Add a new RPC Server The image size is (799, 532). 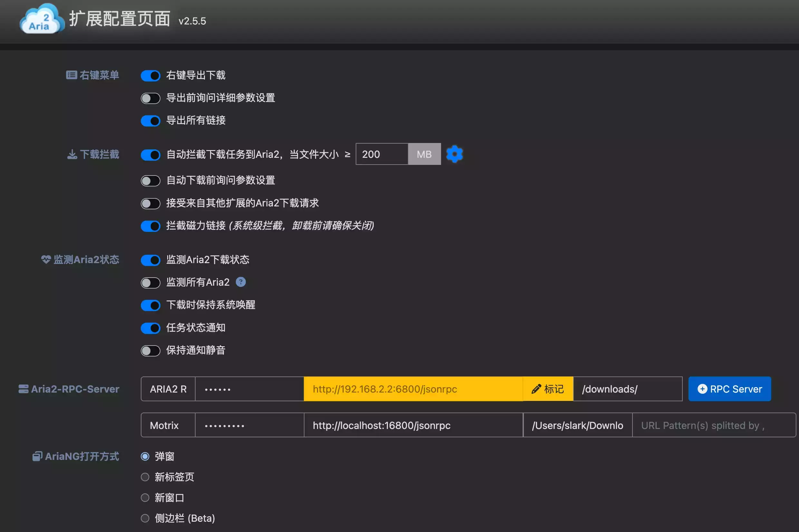(x=729, y=389)
